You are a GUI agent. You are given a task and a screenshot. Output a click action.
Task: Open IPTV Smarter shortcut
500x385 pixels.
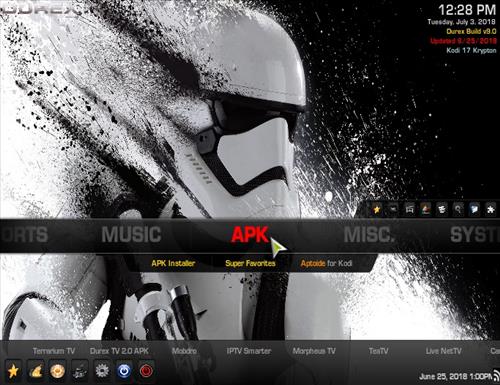[x=249, y=351]
